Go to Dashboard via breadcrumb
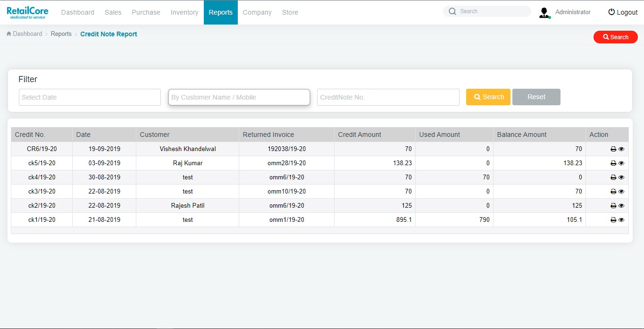644x329 pixels. pyautogui.click(x=25, y=34)
